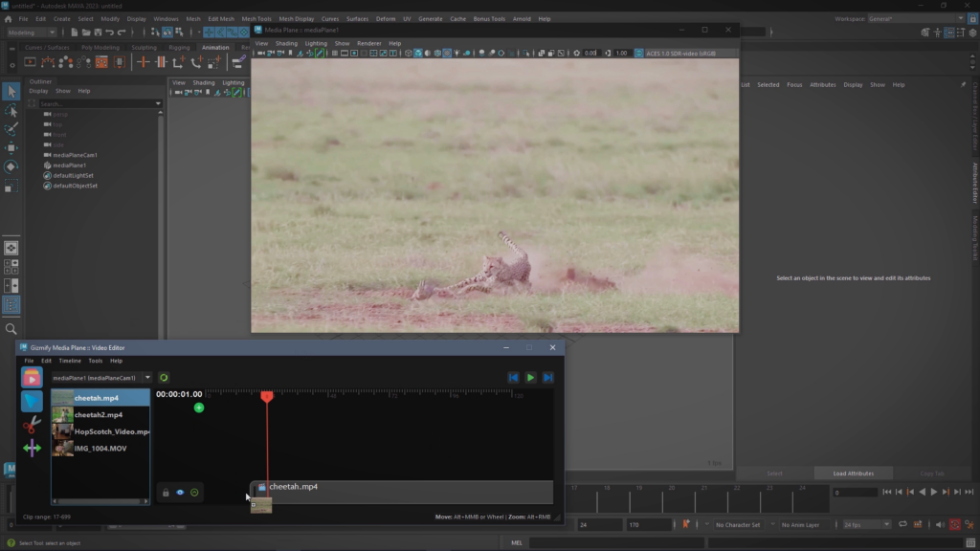
Task: Click Focus in the Attribute Editor
Action: coord(794,85)
